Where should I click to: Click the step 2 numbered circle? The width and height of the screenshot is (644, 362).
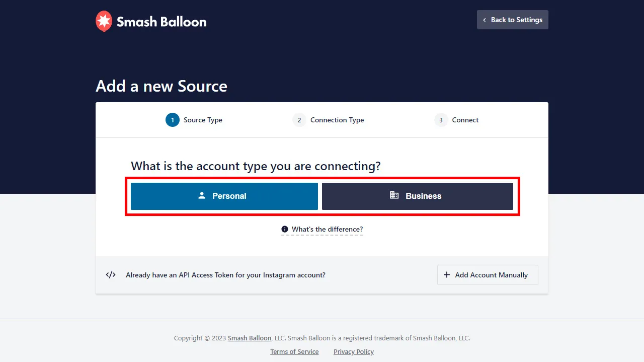tap(299, 120)
